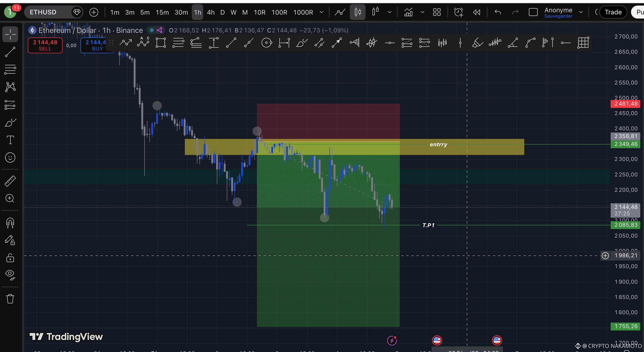This screenshot has height=352, width=644.
Task: Click the bar replay rewind icon
Action: (x=477, y=12)
